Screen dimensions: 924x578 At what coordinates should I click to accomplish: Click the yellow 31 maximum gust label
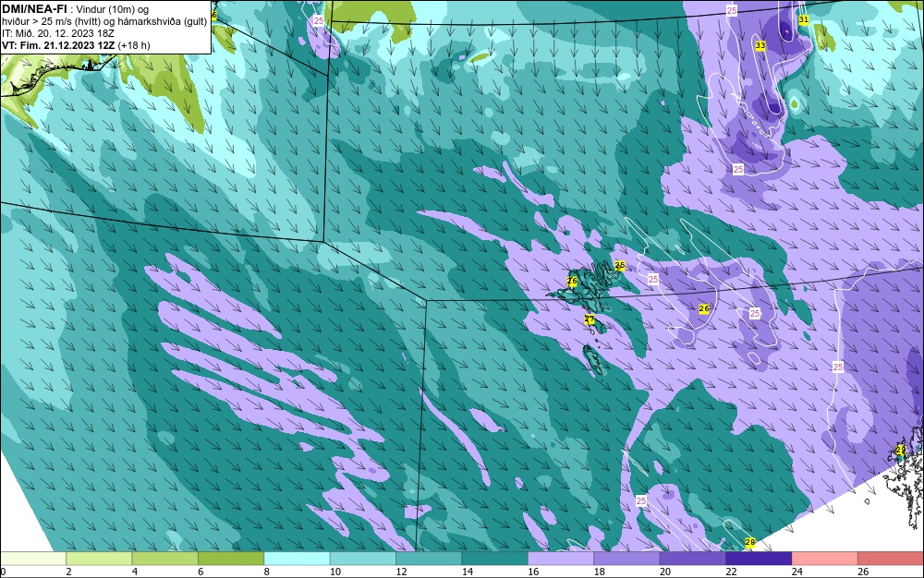click(803, 19)
